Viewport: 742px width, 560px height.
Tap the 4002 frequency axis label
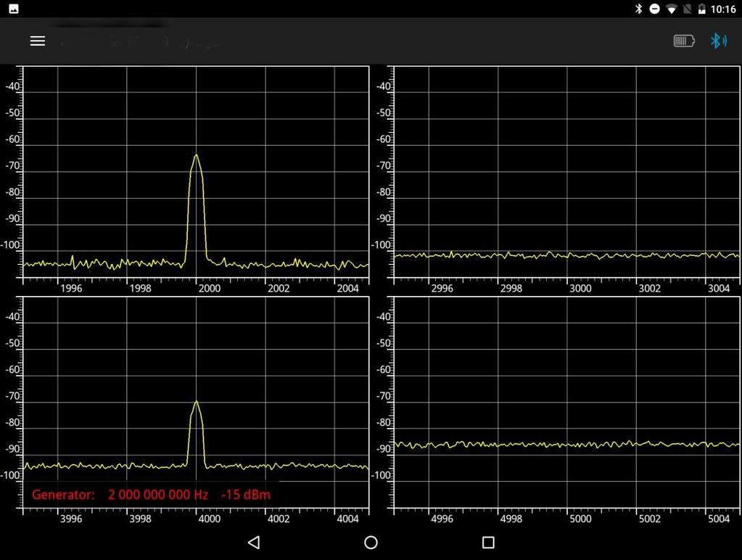pos(279,519)
